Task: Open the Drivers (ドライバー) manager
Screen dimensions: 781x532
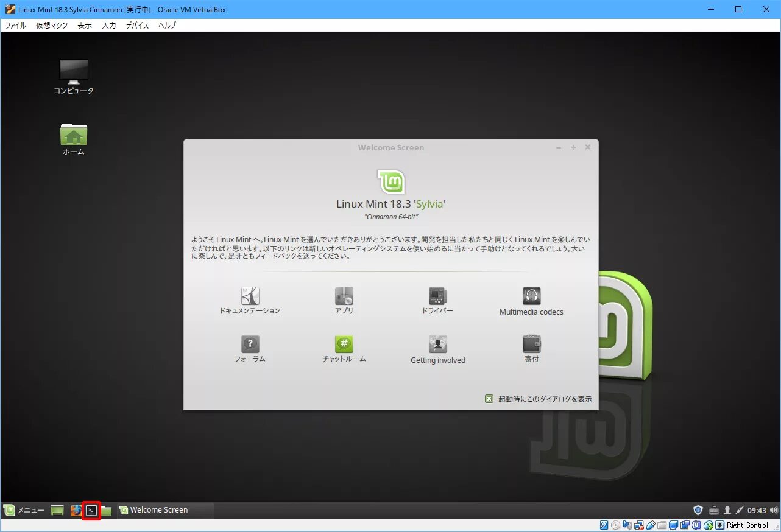Action: coord(438,301)
